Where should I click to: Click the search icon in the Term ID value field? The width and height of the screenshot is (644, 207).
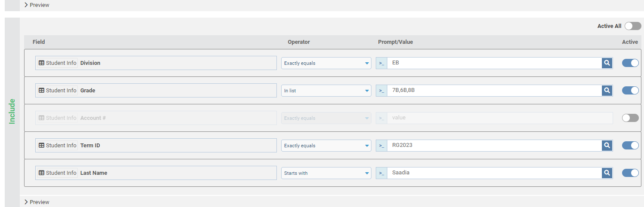[607, 146]
